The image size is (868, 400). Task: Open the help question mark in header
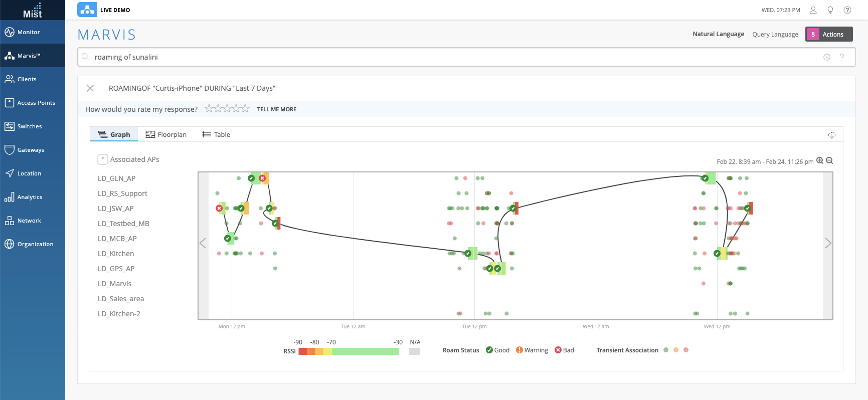click(x=847, y=10)
